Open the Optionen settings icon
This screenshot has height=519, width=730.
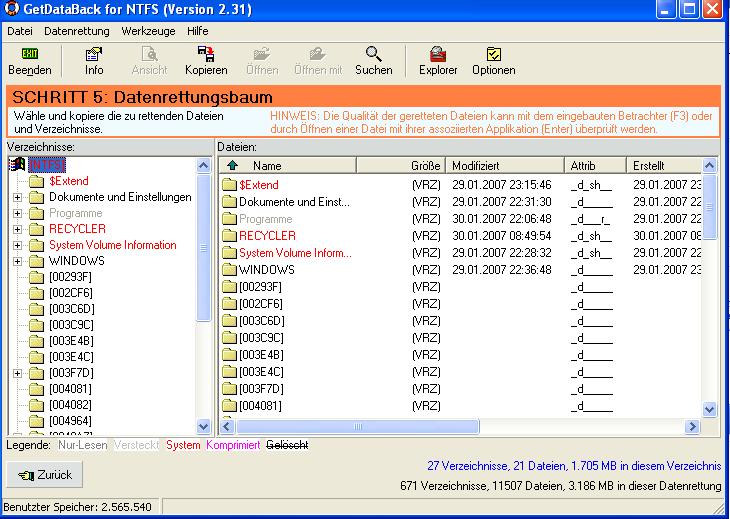click(x=493, y=54)
